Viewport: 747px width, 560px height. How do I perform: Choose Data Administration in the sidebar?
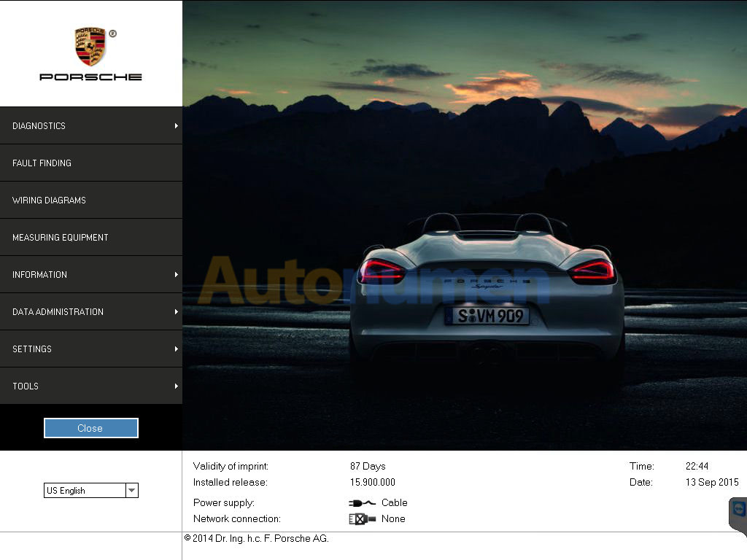(58, 312)
